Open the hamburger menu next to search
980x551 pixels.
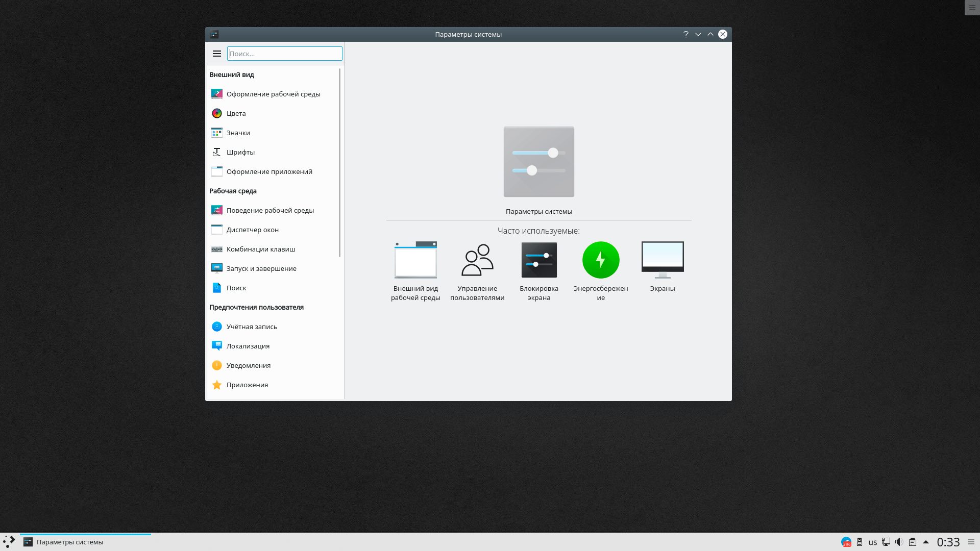pos(217,54)
